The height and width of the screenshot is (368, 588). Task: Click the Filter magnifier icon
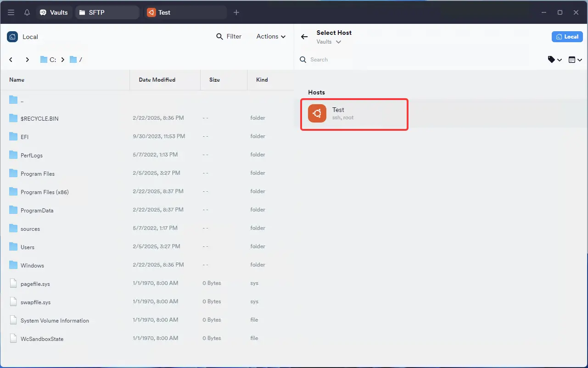point(220,37)
